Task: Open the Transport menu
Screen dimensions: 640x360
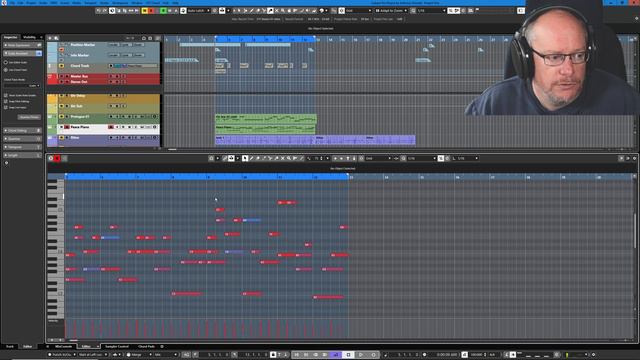Action: tap(90, 2)
